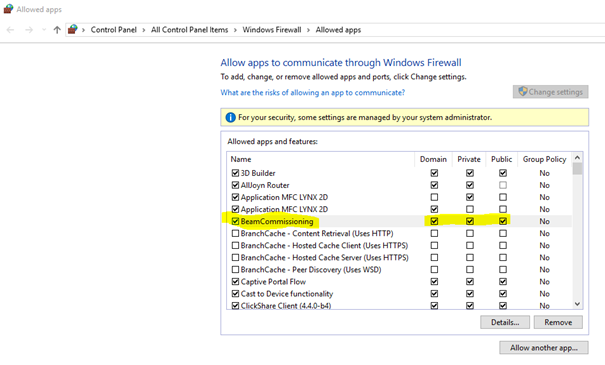Click the forward navigation arrow

pos(29,30)
